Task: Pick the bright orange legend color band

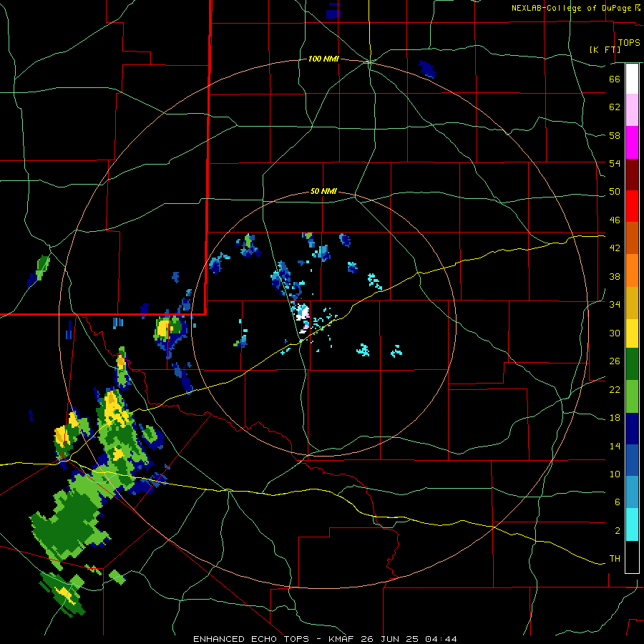Action: tap(632, 270)
